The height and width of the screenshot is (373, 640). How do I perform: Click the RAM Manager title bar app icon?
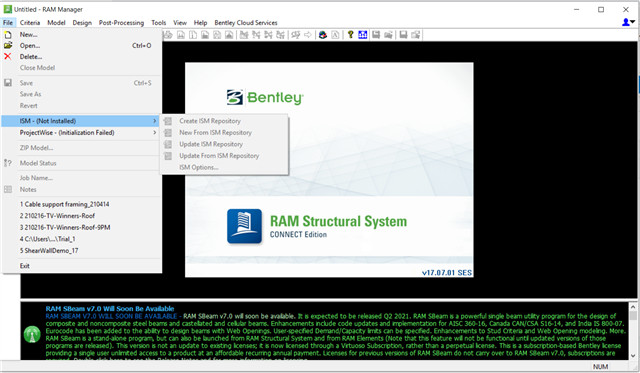(7, 9)
